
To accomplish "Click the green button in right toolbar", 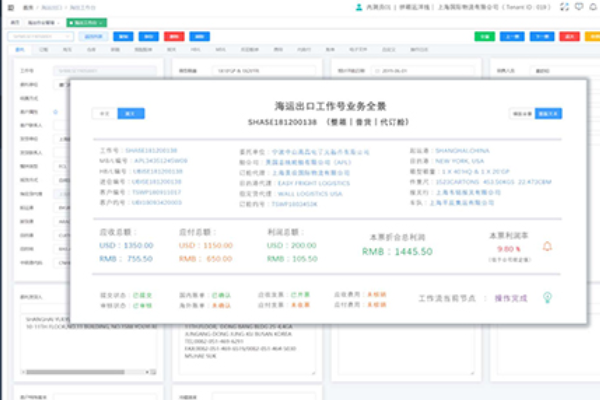I will (484, 36).
